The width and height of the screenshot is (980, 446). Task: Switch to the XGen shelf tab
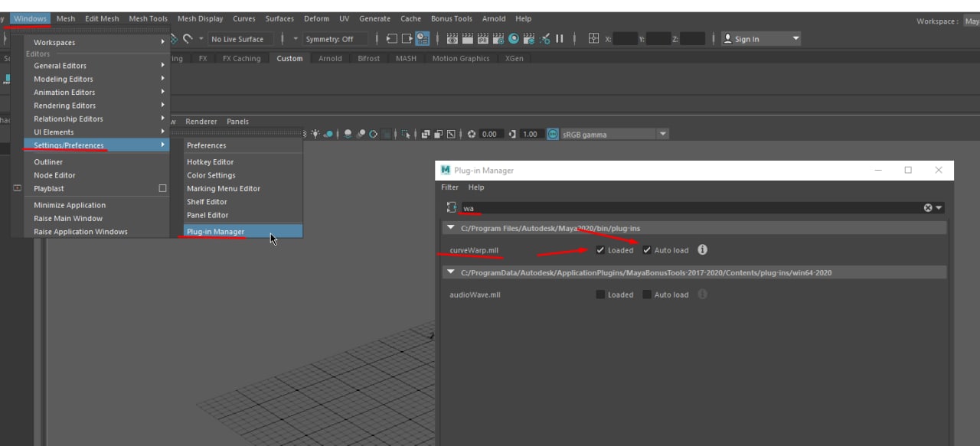[514, 58]
